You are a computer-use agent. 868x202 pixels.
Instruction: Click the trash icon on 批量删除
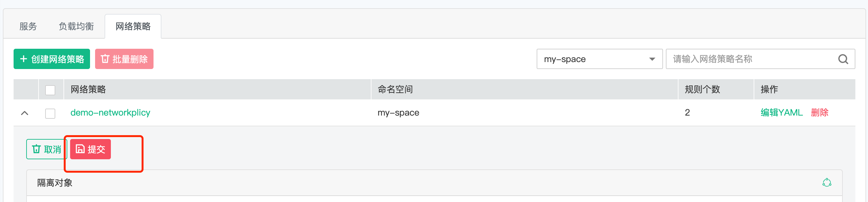pyautogui.click(x=105, y=59)
